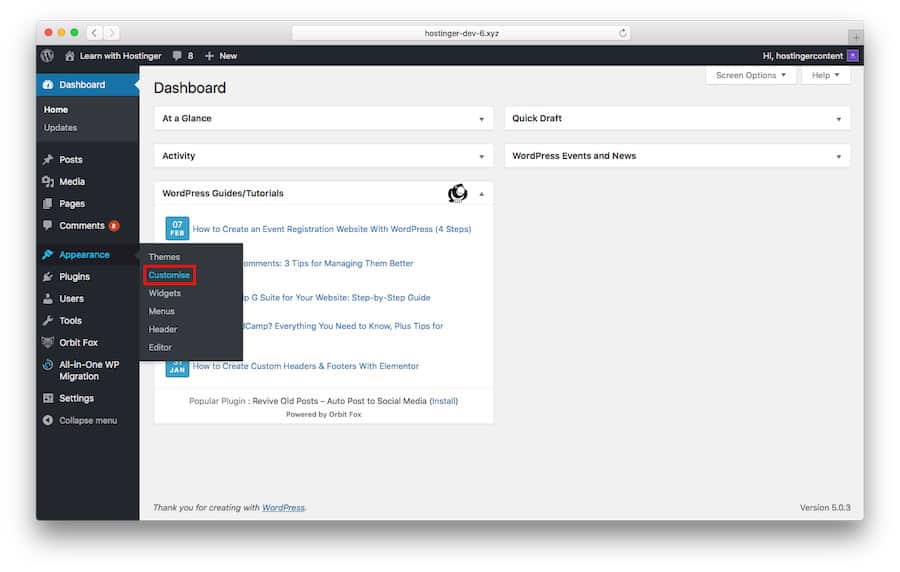Open the Learn with Hostinger site home

point(113,56)
